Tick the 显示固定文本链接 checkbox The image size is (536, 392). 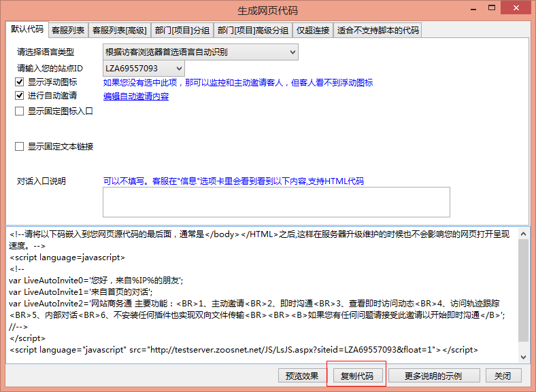click(x=20, y=147)
